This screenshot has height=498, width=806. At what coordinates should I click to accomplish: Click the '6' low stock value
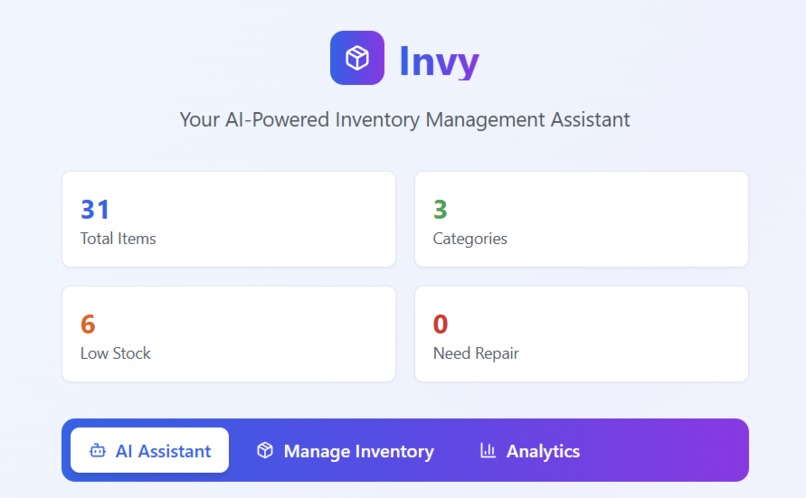tap(88, 324)
